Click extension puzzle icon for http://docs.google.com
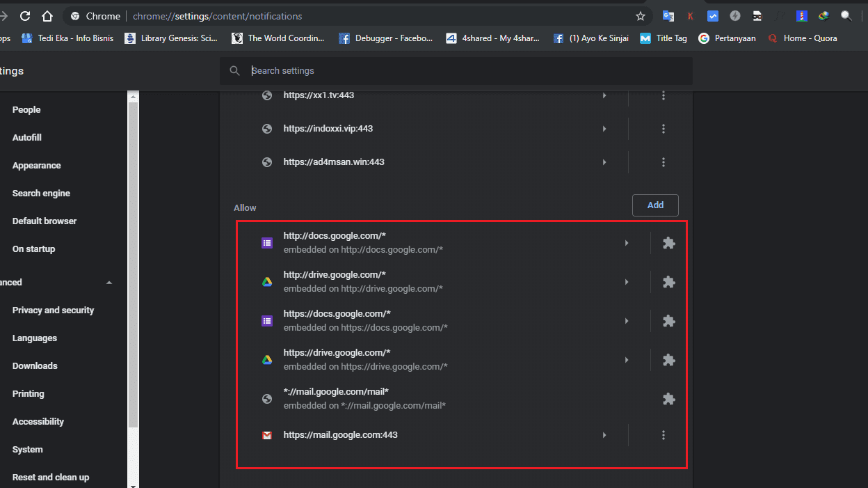Screen dimensions: 868x488 click(x=668, y=243)
